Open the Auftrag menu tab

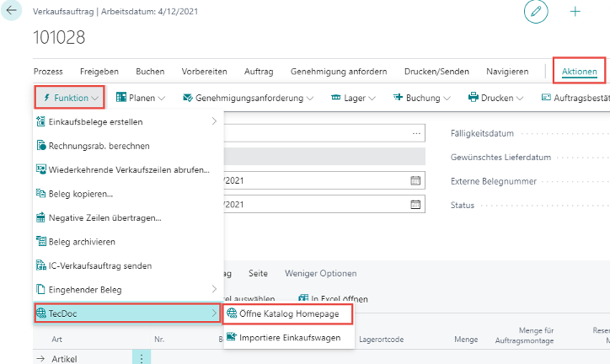259,72
